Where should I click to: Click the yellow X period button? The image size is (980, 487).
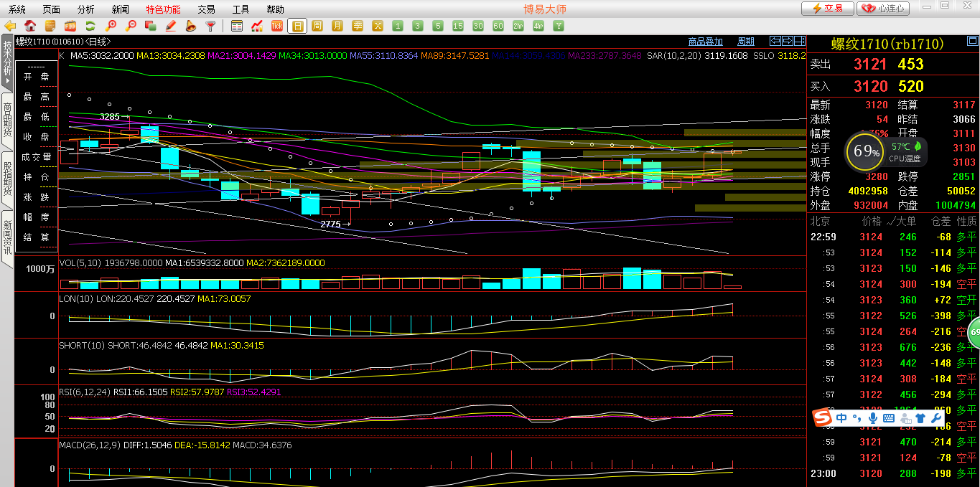coord(378,26)
